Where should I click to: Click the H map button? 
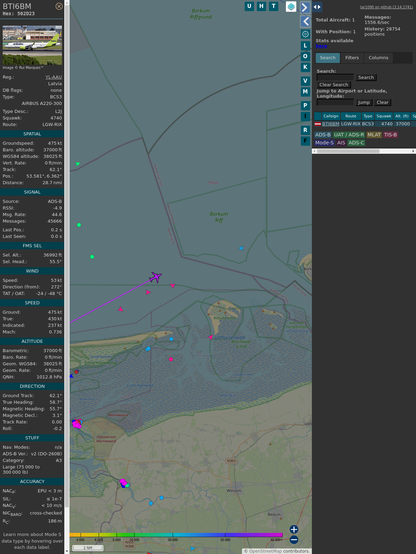coord(261,6)
